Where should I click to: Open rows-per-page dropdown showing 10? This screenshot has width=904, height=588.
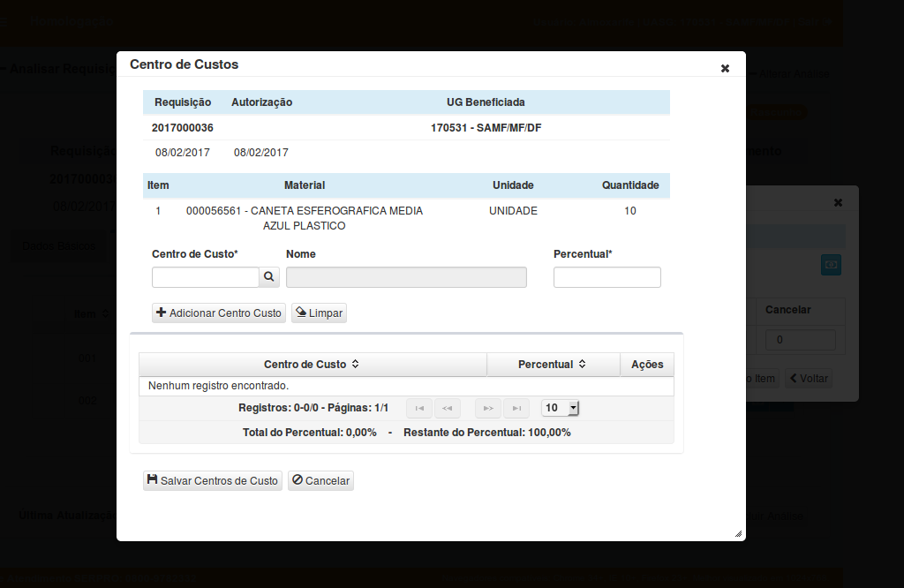[x=560, y=408]
